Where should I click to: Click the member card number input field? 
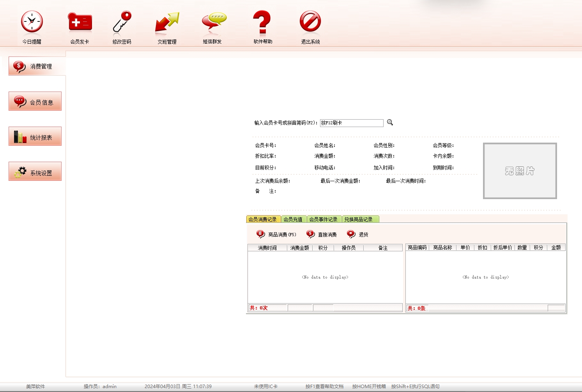[x=351, y=123]
